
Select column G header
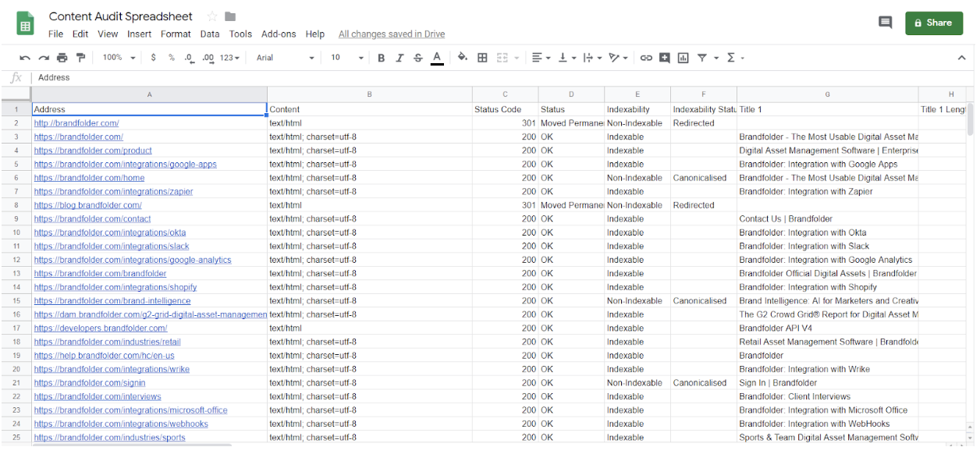[x=828, y=94]
